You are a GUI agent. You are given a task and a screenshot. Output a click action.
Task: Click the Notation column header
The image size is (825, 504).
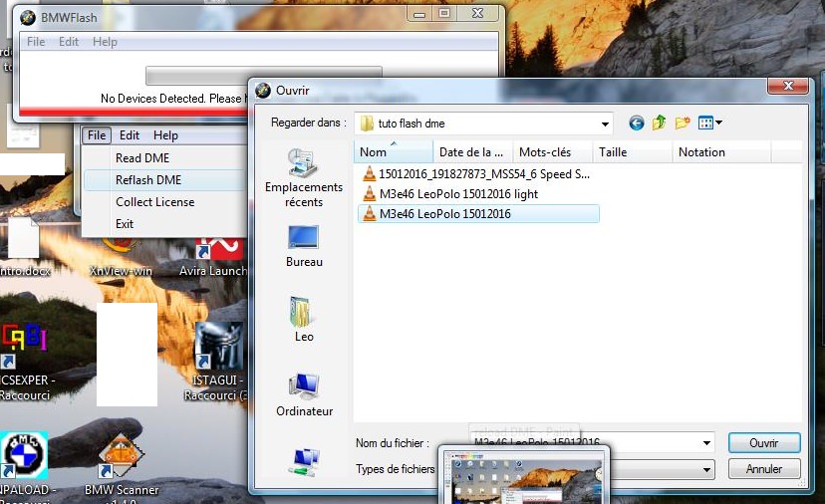pyautogui.click(x=721, y=152)
